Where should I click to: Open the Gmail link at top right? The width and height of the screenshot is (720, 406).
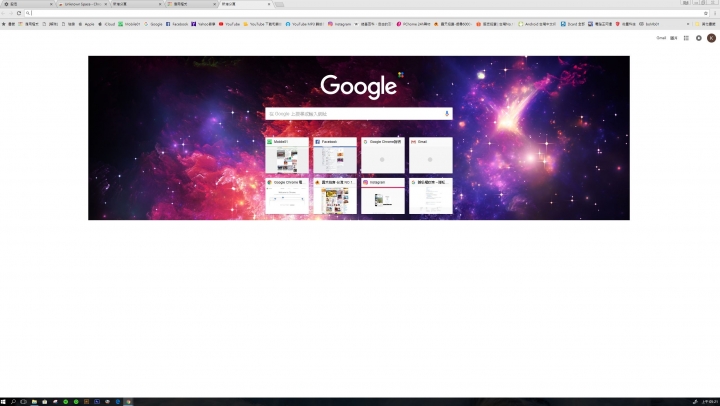(x=661, y=38)
